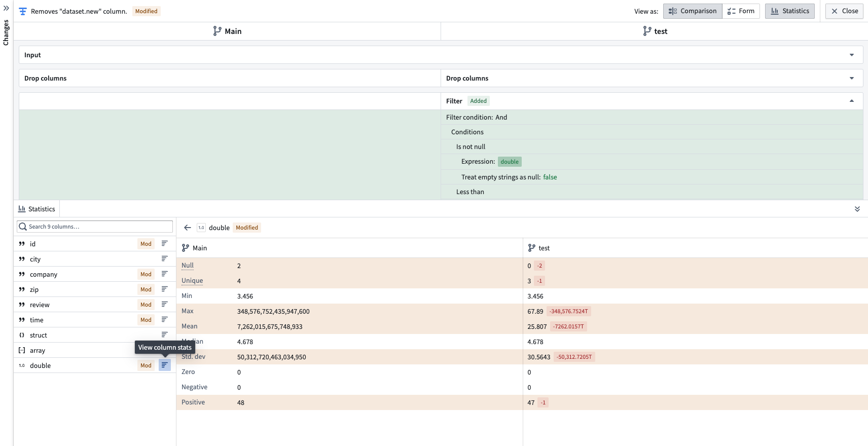This screenshot has height=446, width=868.
Task: Switch view to Form mode
Action: point(741,11)
